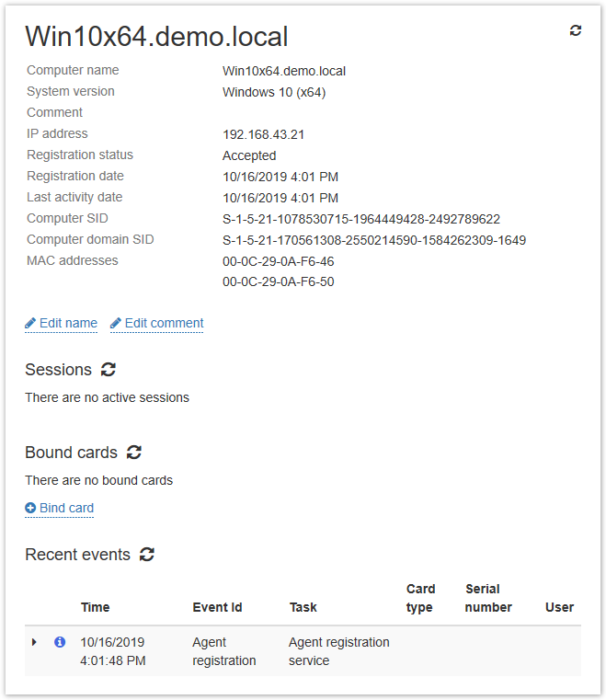The height and width of the screenshot is (700, 606).
Task: Click the Serial number column header
Action: click(x=488, y=598)
